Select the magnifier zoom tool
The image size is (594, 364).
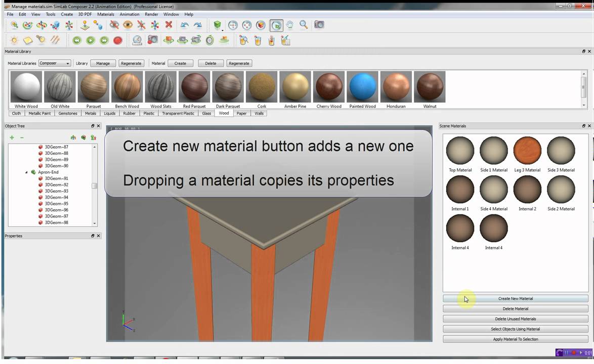[304, 25]
